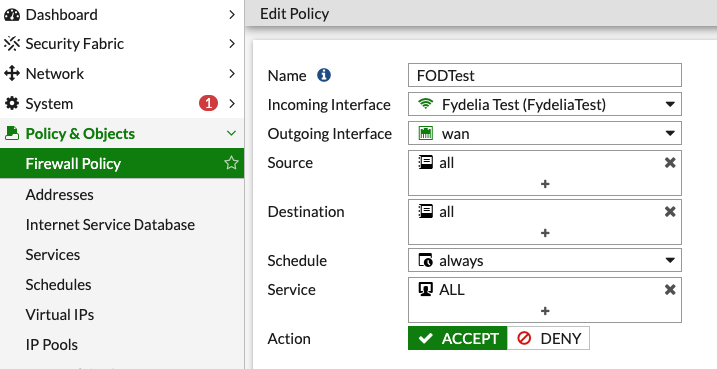Image resolution: width=717 pixels, height=369 pixels.
Task: Open Schedules in sidebar
Action: pyautogui.click(x=58, y=284)
